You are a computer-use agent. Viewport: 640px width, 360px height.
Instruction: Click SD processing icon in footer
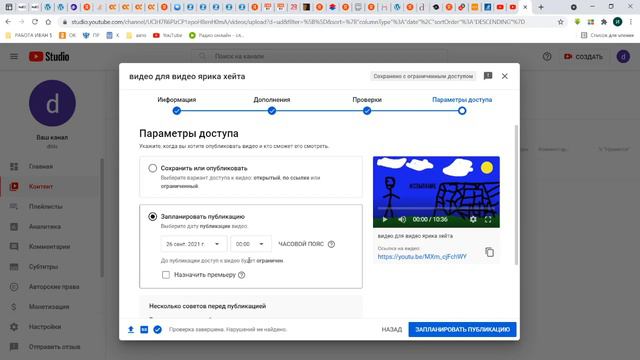click(144, 329)
